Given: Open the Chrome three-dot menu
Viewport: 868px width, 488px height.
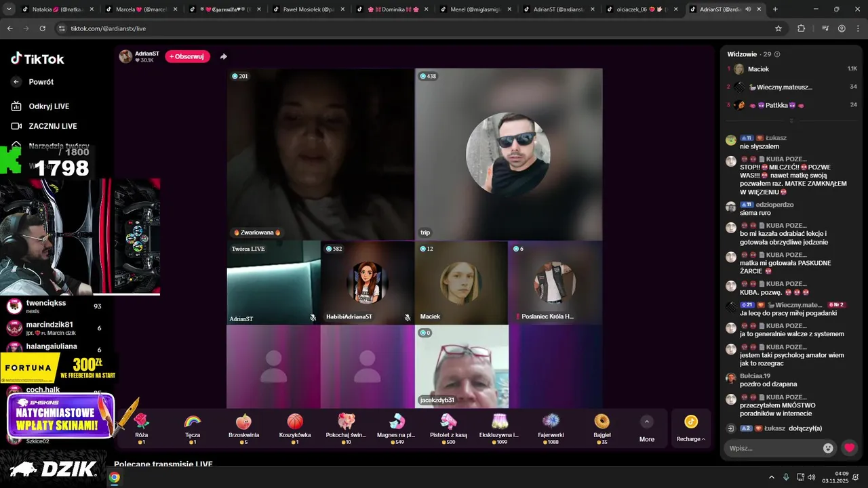Looking at the screenshot, I should coord(858,28).
